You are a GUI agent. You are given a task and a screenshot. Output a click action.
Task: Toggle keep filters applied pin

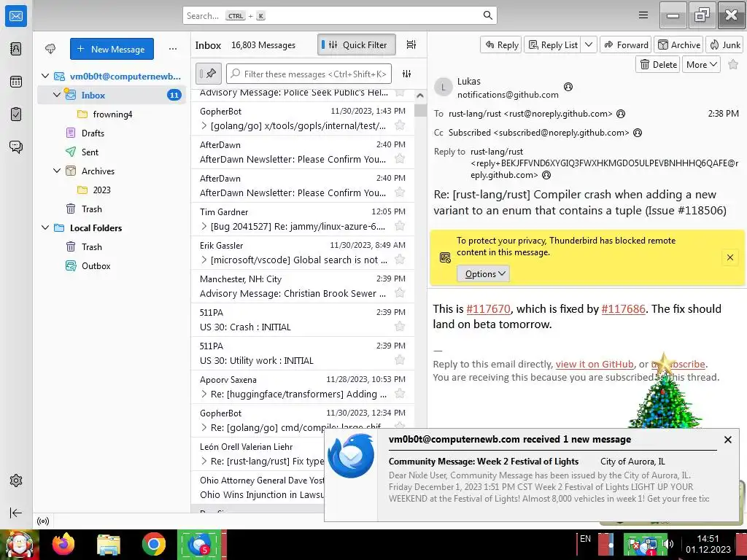click(x=208, y=74)
